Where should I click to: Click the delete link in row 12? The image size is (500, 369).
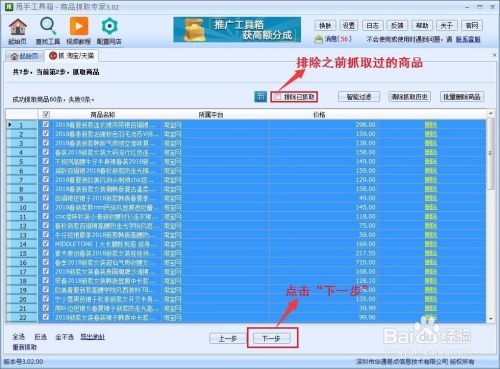click(x=431, y=226)
